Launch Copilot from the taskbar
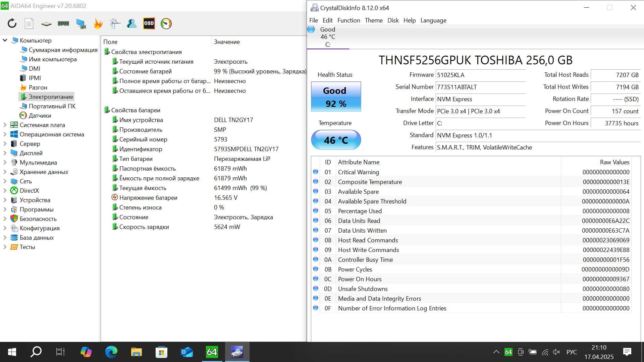 point(86,352)
